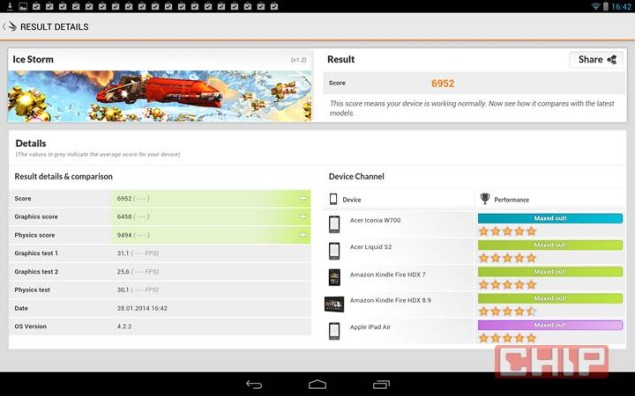
Task: Tap the Kindle Fire HDX 8.9 thumbnail
Action: pyautogui.click(x=335, y=304)
